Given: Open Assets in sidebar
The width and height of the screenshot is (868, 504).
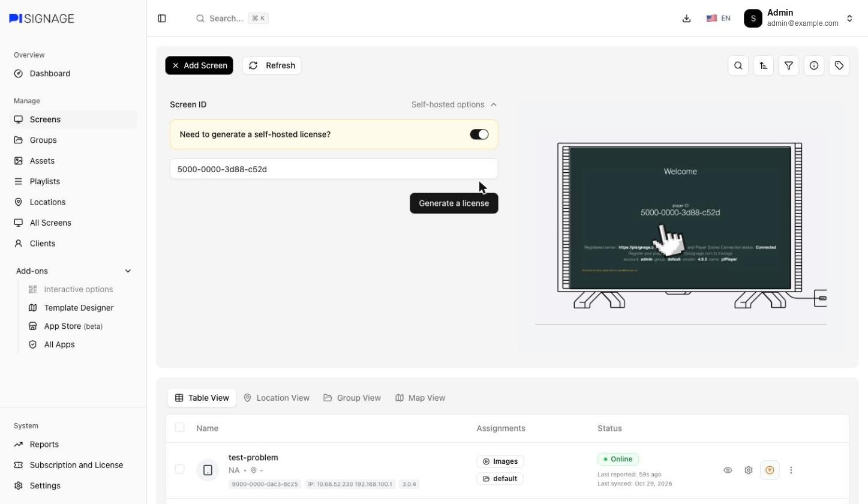Looking at the screenshot, I should click(73, 161).
